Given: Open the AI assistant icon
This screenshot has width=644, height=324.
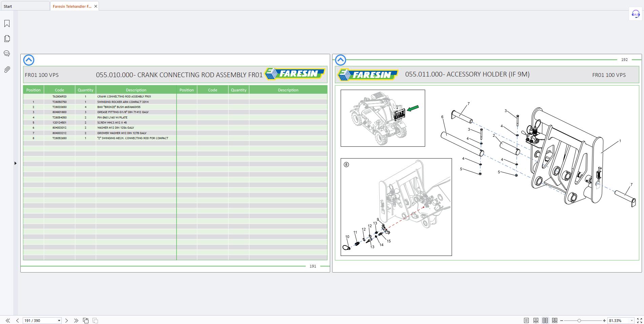Looking at the screenshot, I should 636,14.
